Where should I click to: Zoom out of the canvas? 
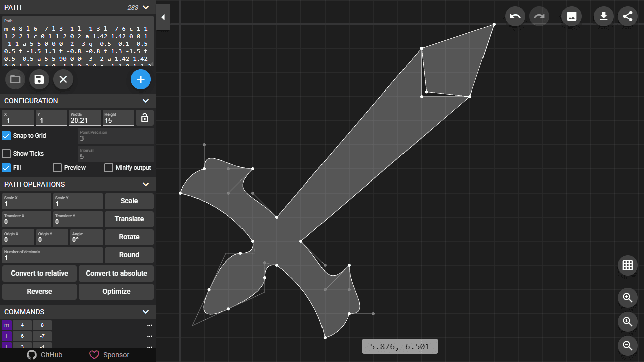628,346
